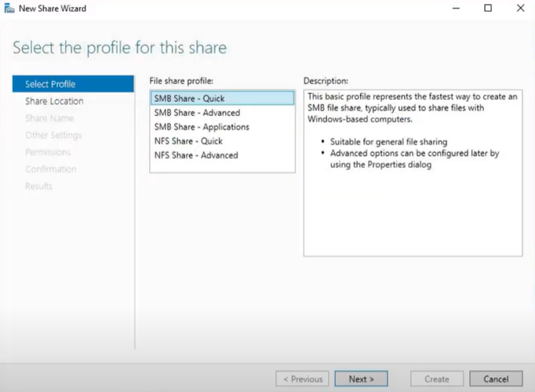Cancel the New Share Wizard
Screen dimensions: 535x392
(496, 379)
